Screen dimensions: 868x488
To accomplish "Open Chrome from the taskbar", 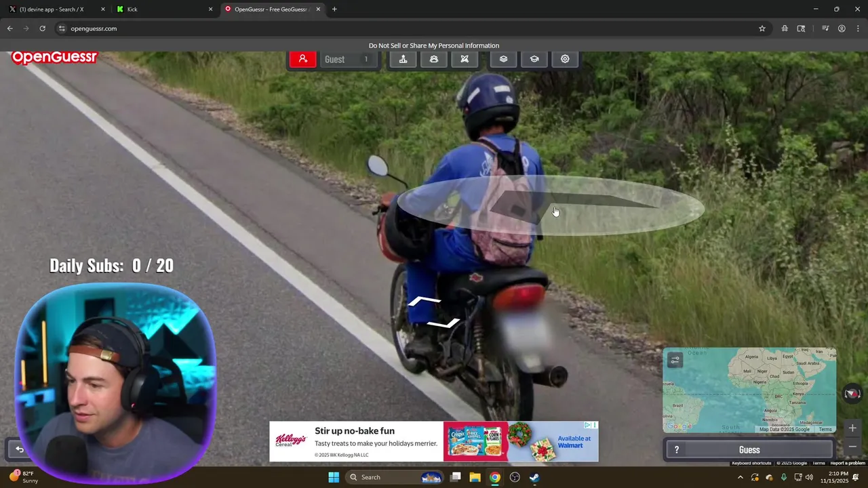I will (495, 477).
